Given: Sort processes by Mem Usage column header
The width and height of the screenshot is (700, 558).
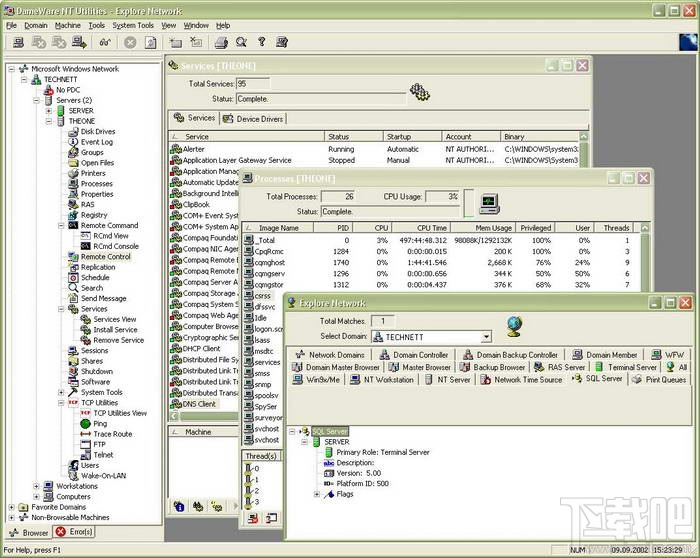Looking at the screenshot, I should click(483, 228).
